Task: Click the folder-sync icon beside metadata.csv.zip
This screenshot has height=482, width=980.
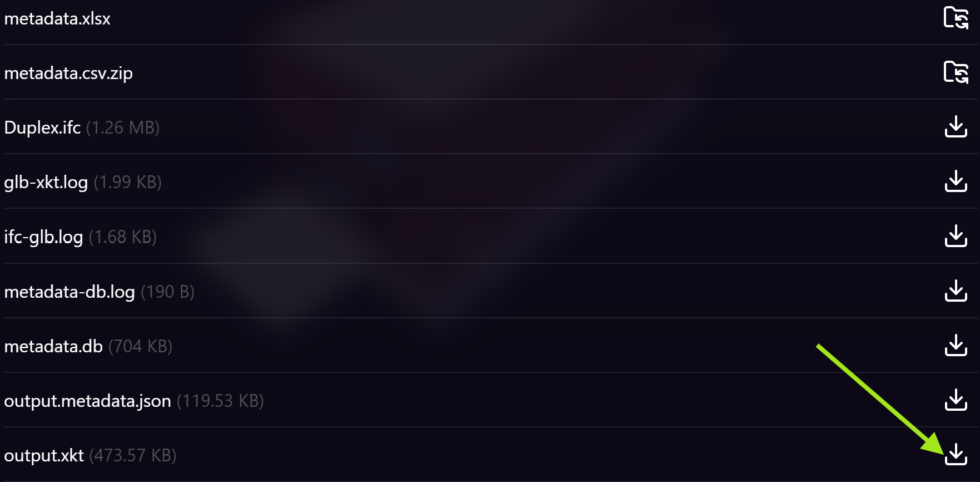Action: [956, 72]
